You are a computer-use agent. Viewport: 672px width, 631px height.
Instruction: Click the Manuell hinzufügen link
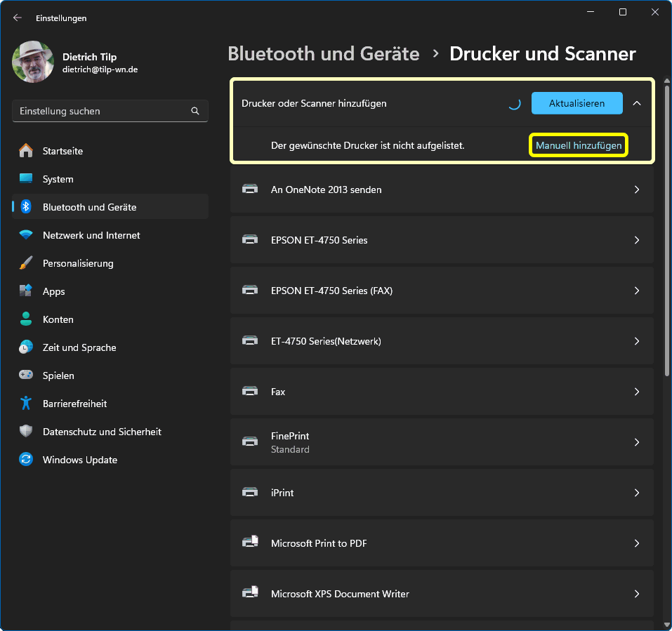pyautogui.click(x=578, y=145)
